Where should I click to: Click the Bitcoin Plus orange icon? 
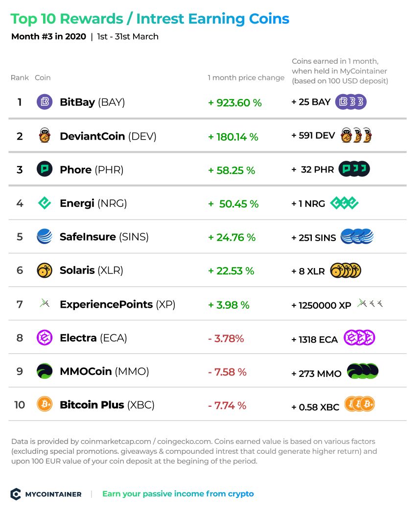click(x=45, y=404)
